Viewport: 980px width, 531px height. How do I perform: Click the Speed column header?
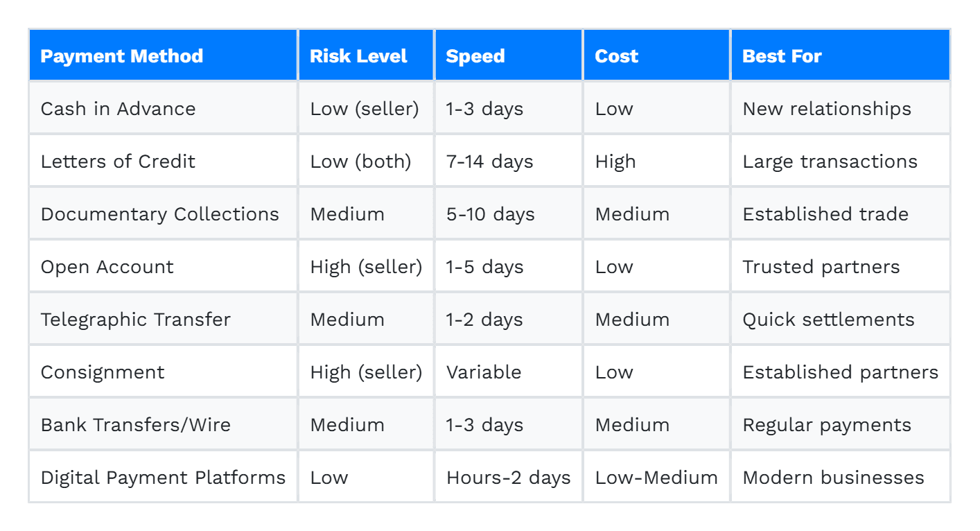click(509, 55)
